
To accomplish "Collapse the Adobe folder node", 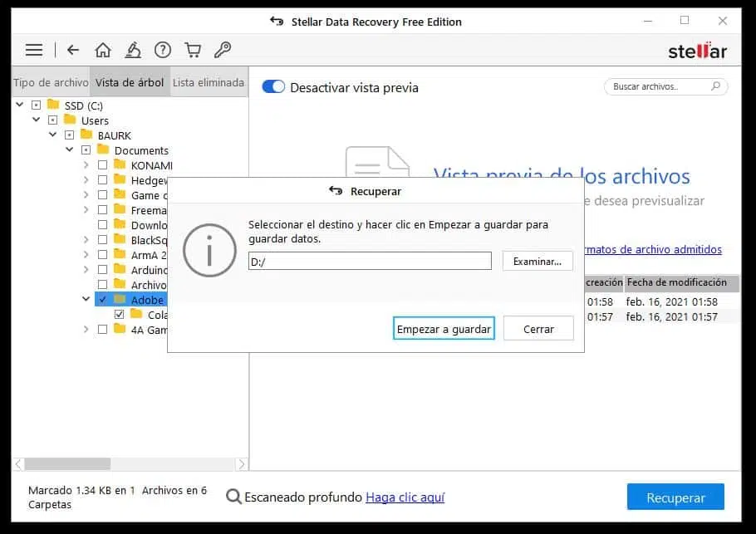I will 86,299.
